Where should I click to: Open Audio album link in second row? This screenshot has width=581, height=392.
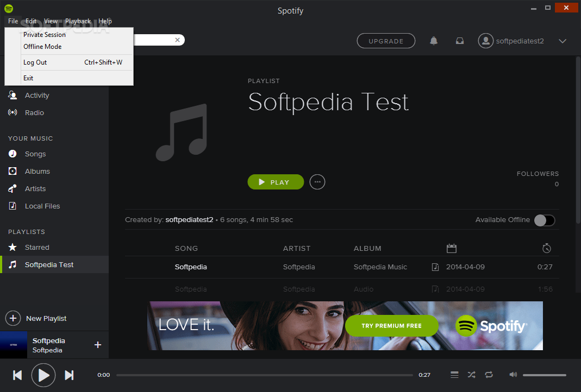(x=363, y=289)
